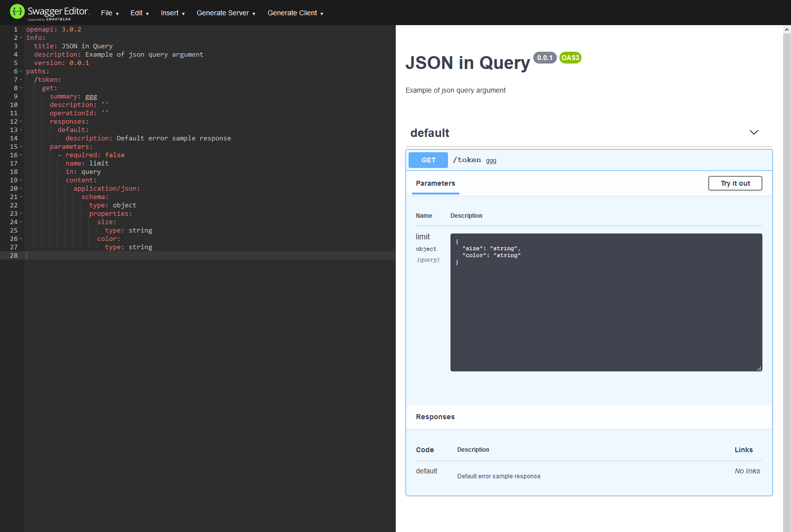This screenshot has width=791, height=532.
Task: Click the OAS3 badge next to the title
Action: coord(570,58)
